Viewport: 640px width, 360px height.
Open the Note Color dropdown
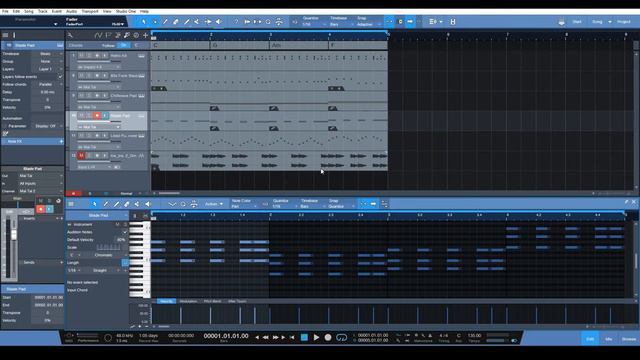[243, 207]
